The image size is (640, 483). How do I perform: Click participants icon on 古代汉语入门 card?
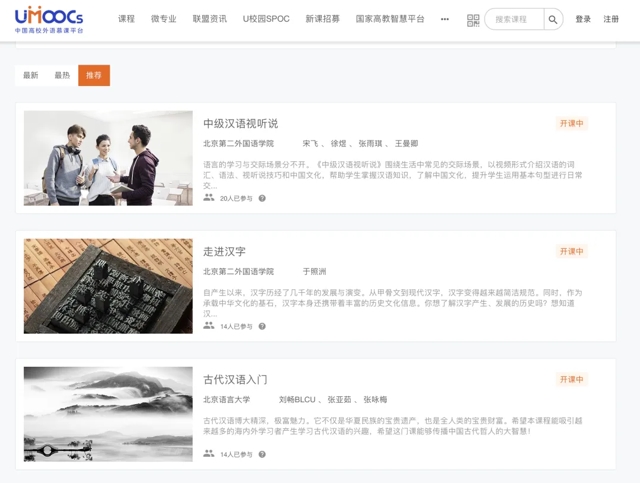coord(209,453)
